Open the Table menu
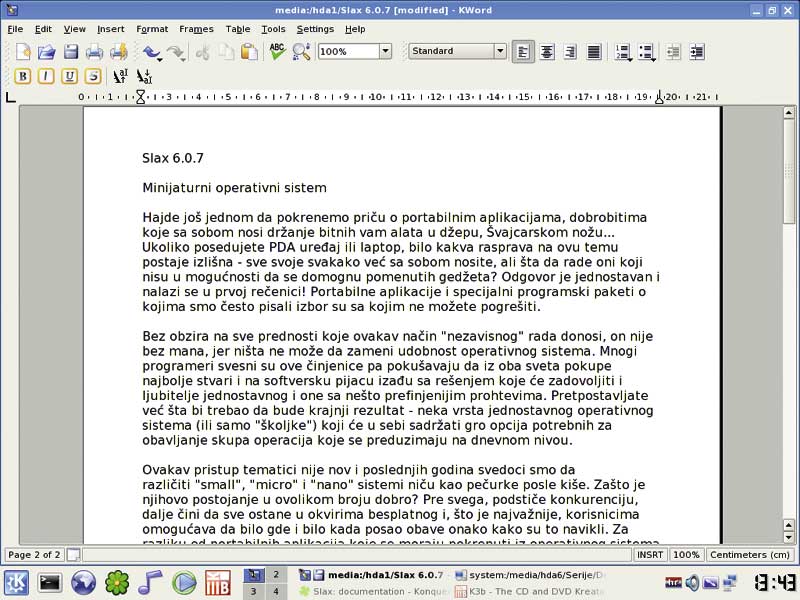Image resolution: width=800 pixels, height=600 pixels. click(x=238, y=29)
